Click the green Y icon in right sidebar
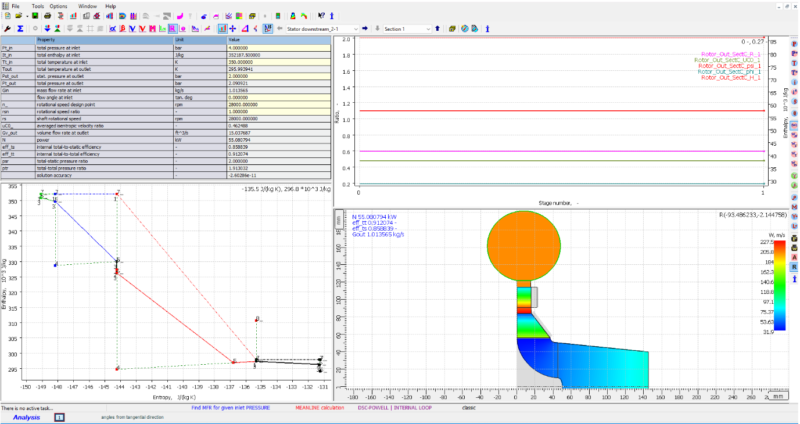 click(x=794, y=175)
